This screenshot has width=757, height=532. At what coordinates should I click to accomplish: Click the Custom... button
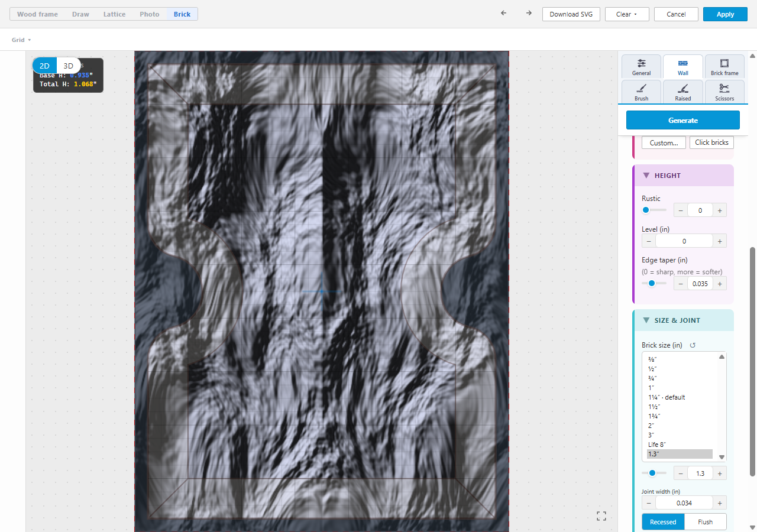coord(664,142)
